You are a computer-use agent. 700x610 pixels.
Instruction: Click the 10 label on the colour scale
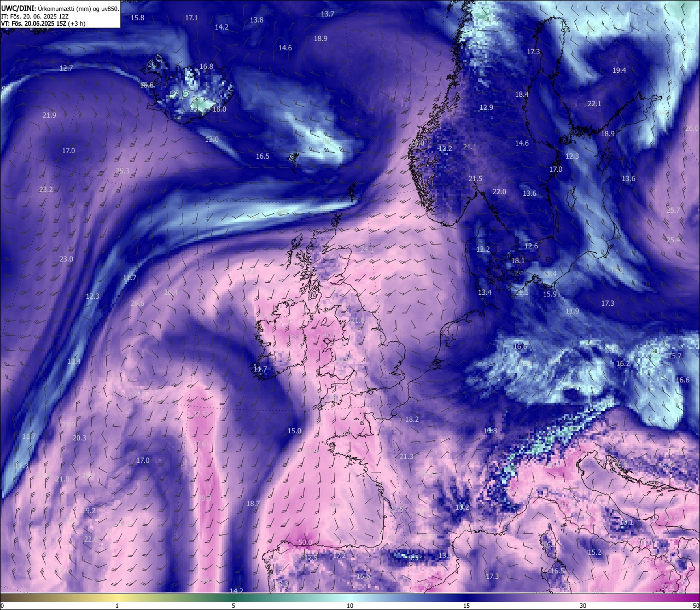[x=350, y=606]
